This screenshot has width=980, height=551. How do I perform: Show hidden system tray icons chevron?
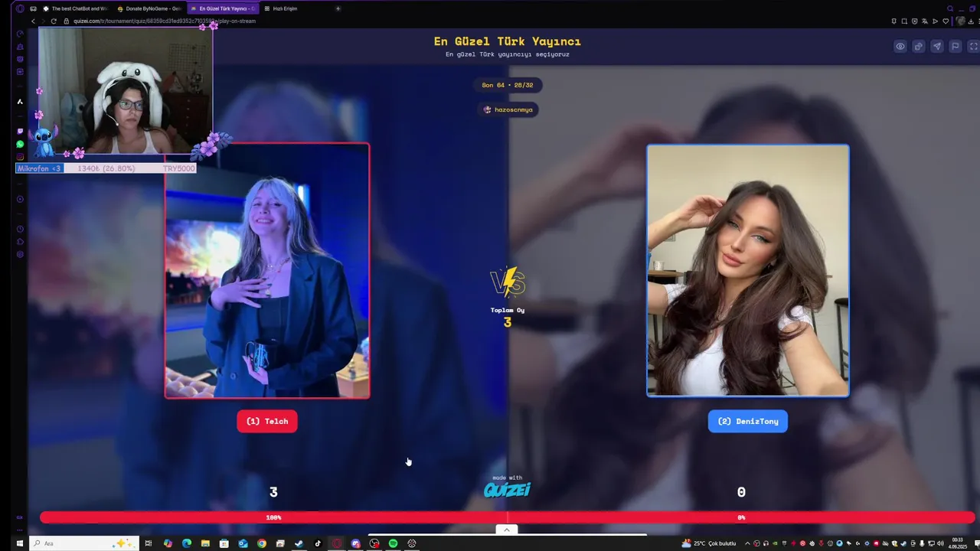click(747, 543)
